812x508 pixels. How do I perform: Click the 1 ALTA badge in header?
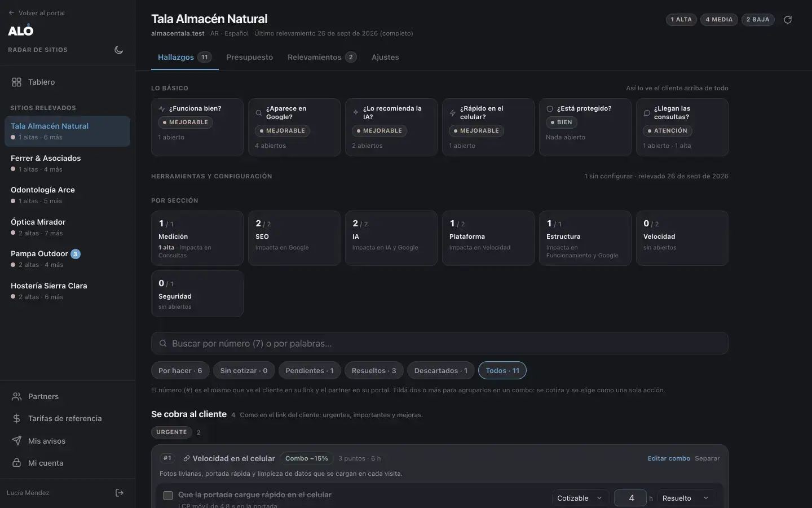(x=681, y=20)
